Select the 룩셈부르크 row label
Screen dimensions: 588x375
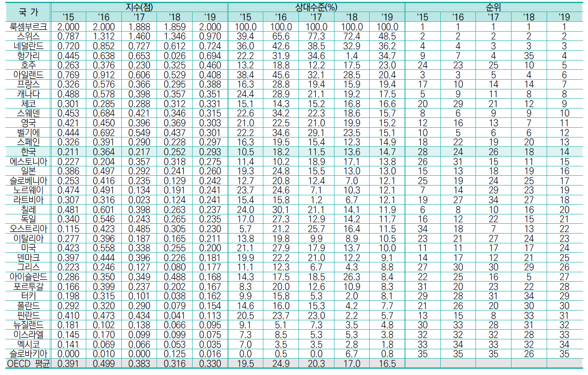[28, 26]
